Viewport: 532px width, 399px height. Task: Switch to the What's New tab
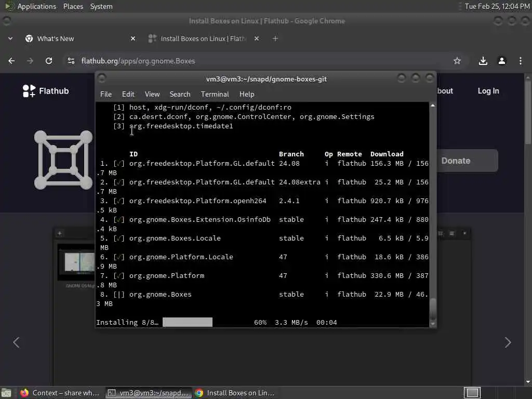(81, 38)
